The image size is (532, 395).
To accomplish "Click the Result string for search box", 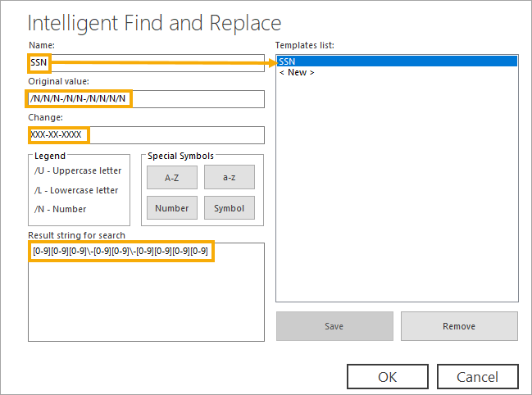I will 146,292.
